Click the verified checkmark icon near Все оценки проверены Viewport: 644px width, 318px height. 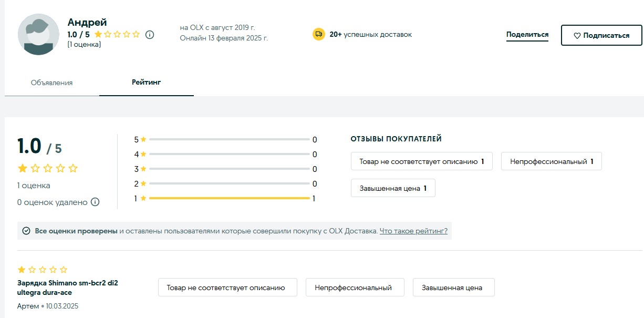point(26,231)
